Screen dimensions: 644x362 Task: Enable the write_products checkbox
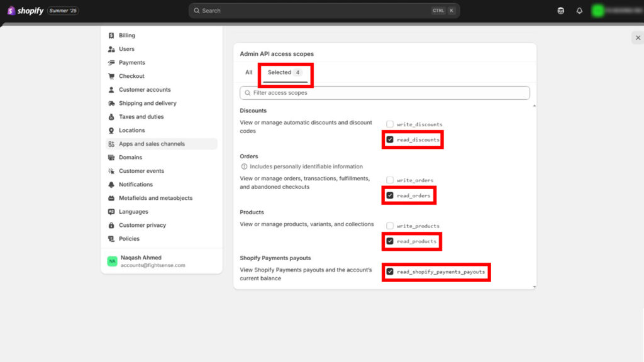coord(390,226)
